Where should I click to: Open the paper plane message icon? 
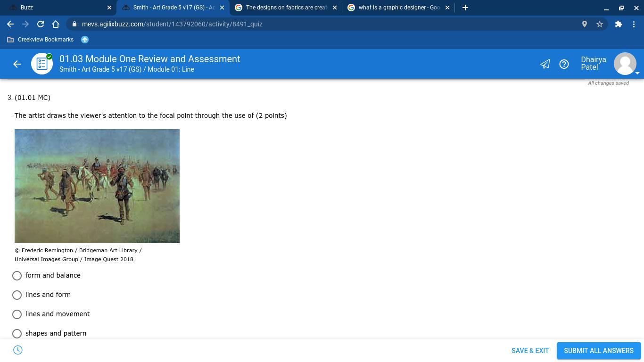click(x=545, y=64)
